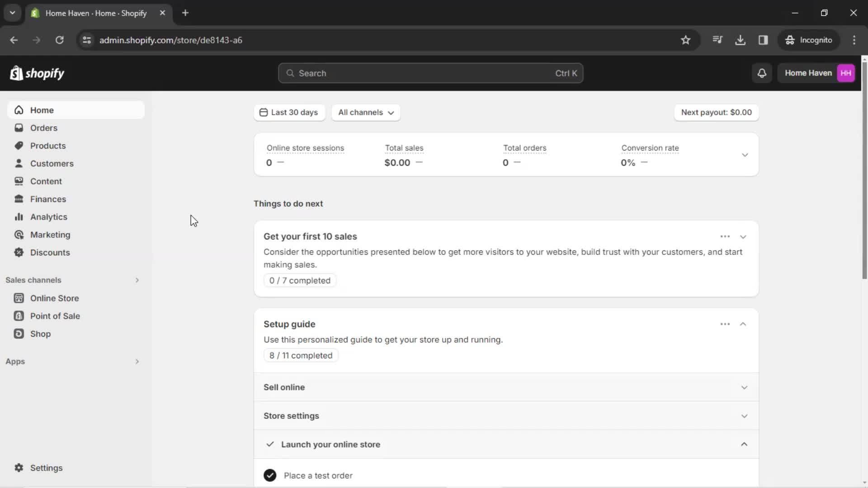Check the Place a test order checkbox
The image size is (868, 488).
270,475
